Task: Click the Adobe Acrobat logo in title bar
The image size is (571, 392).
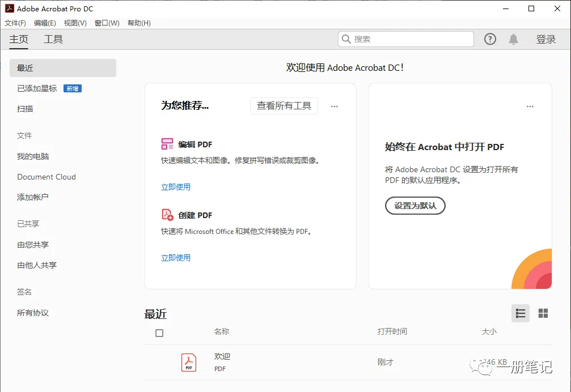Action: point(10,8)
